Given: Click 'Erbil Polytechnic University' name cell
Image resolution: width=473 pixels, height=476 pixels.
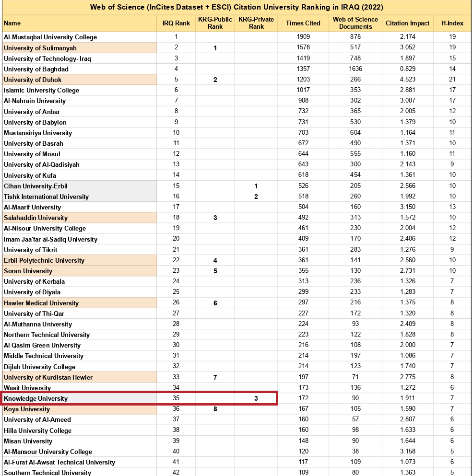Looking at the screenshot, I should tap(80, 260).
